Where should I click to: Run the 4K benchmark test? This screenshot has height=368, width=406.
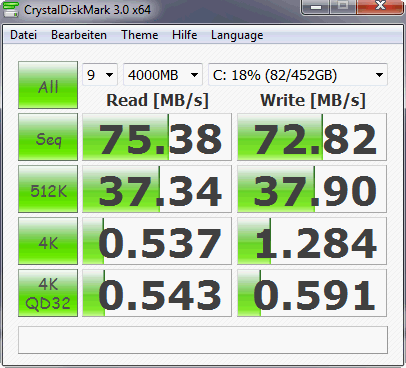click(x=48, y=241)
